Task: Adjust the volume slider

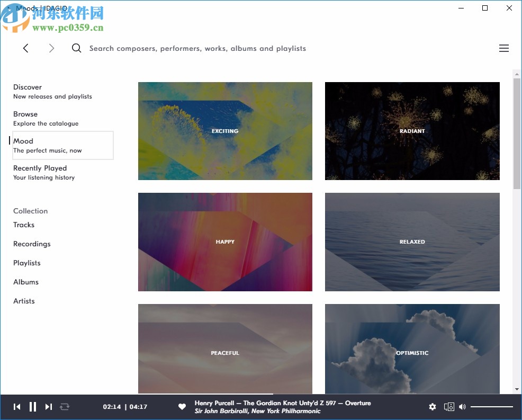Action: (491, 406)
